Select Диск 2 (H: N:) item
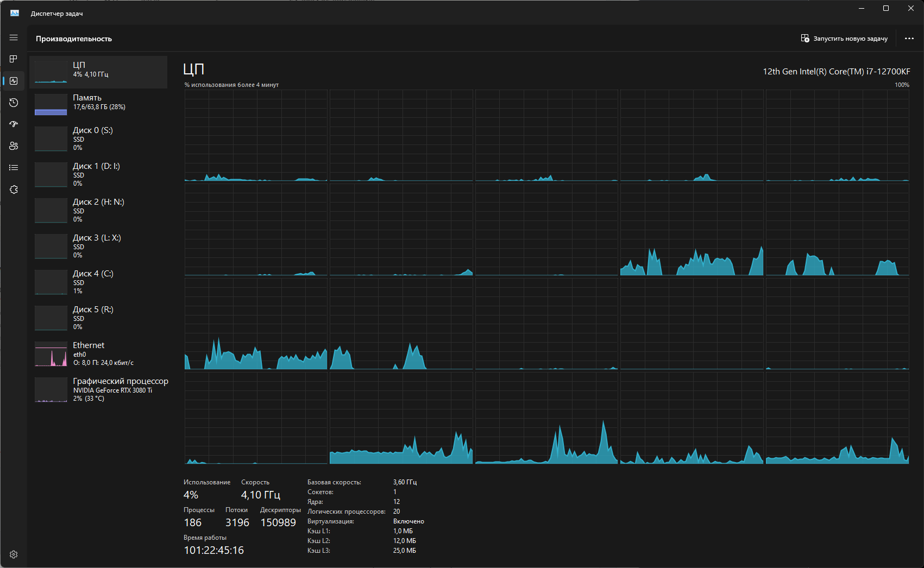 (x=98, y=210)
